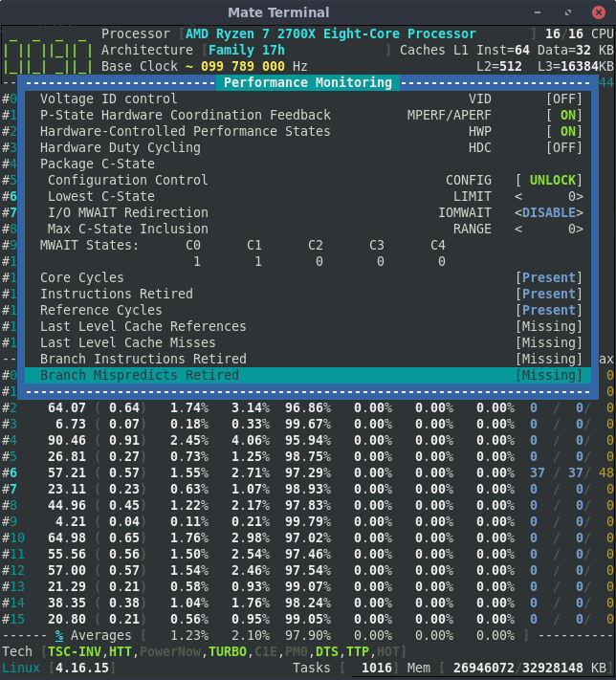This screenshot has width=616, height=680.
Task: Click Linux kernel version 4.16.15
Action: [x=82, y=669]
